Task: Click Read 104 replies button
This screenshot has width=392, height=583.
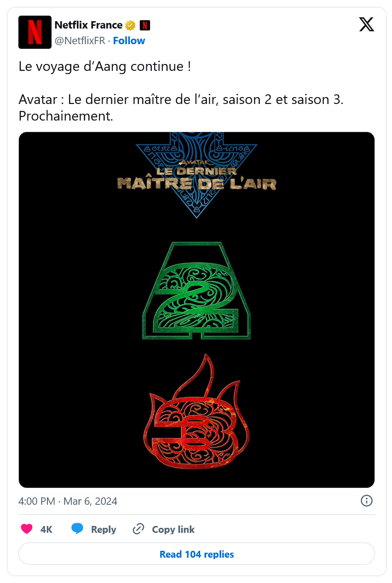Action: tap(196, 554)
